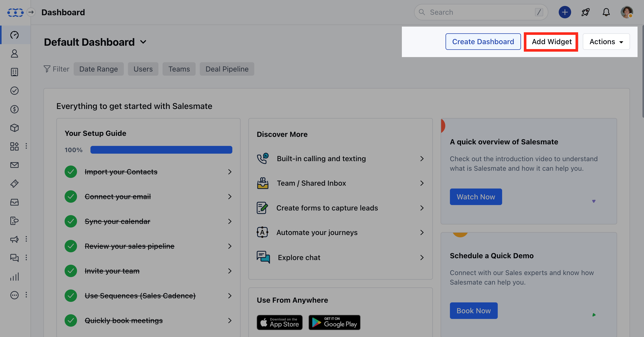Click the Google Play badge
The image size is (644, 337).
pyautogui.click(x=334, y=322)
